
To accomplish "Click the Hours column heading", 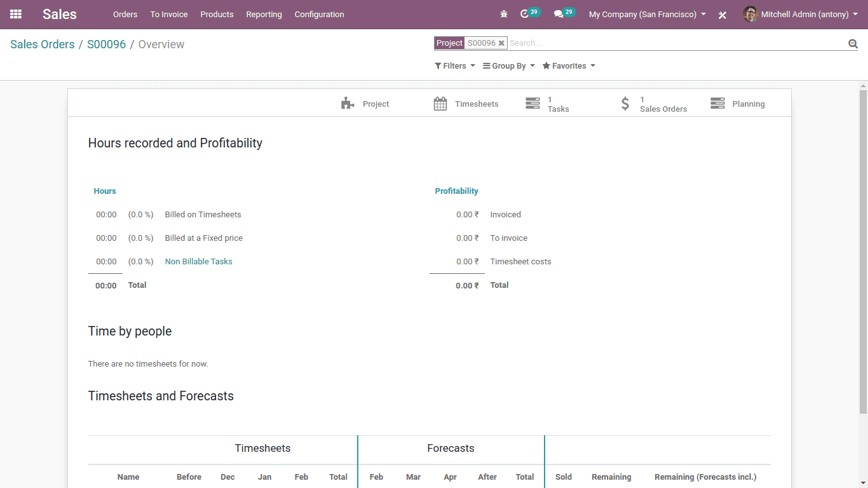I will point(105,191).
